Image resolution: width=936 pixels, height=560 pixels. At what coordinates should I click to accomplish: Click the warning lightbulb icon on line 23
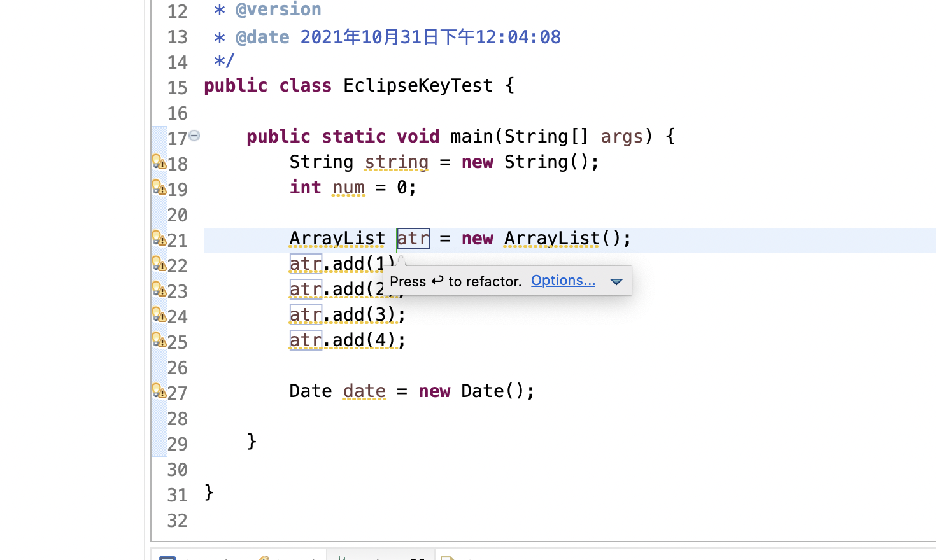click(159, 289)
